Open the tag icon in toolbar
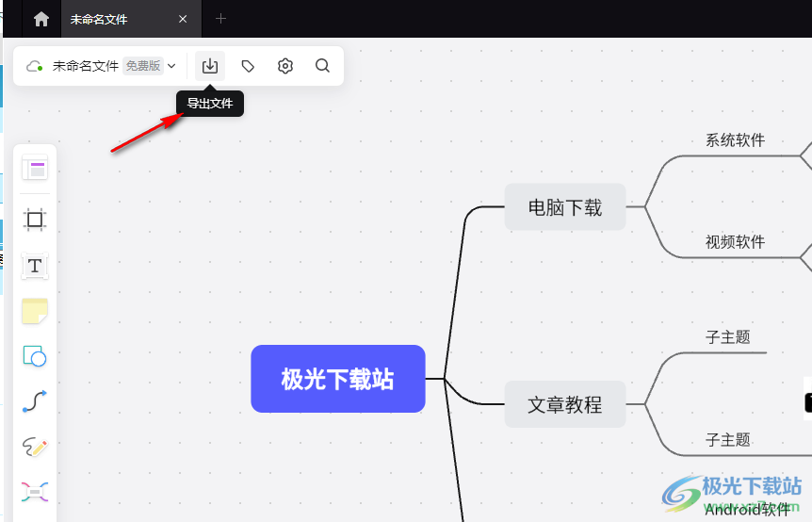The image size is (812, 522). click(x=248, y=66)
